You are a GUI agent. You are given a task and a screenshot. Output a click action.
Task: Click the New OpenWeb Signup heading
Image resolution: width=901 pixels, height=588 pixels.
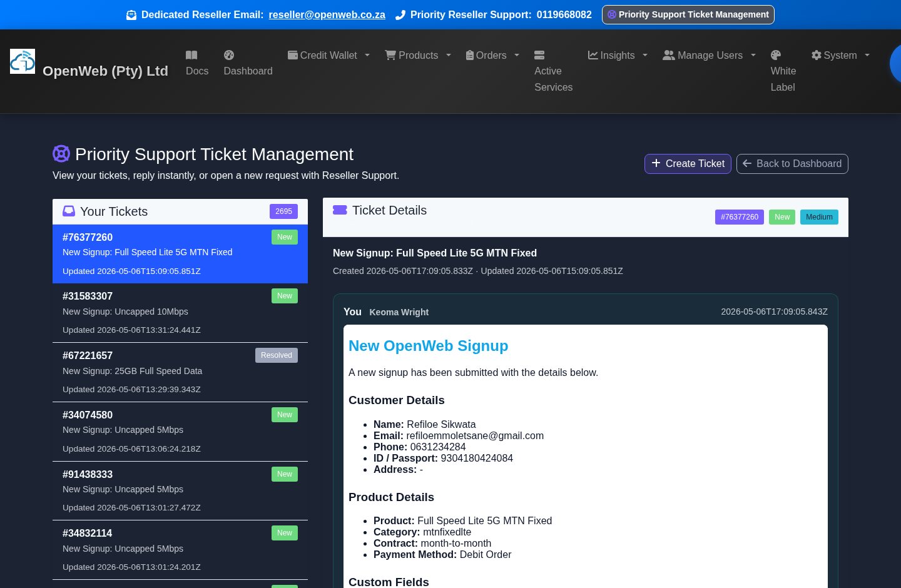[429, 346]
